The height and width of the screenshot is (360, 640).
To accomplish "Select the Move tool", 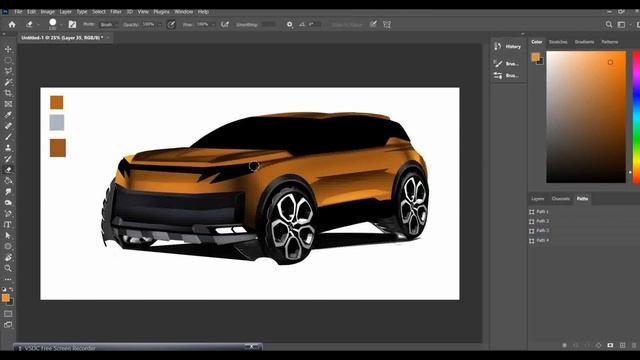I will [8, 49].
